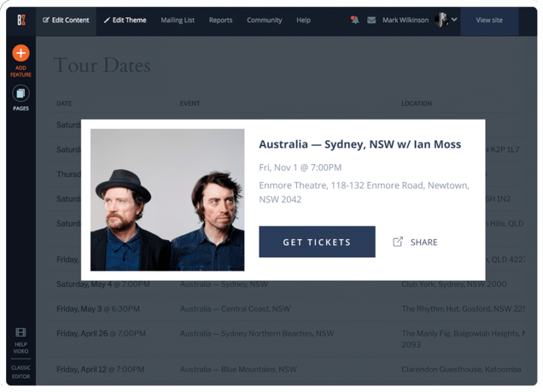Switch to the Edit Content tab
543x392 pixels.
coord(66,20)
